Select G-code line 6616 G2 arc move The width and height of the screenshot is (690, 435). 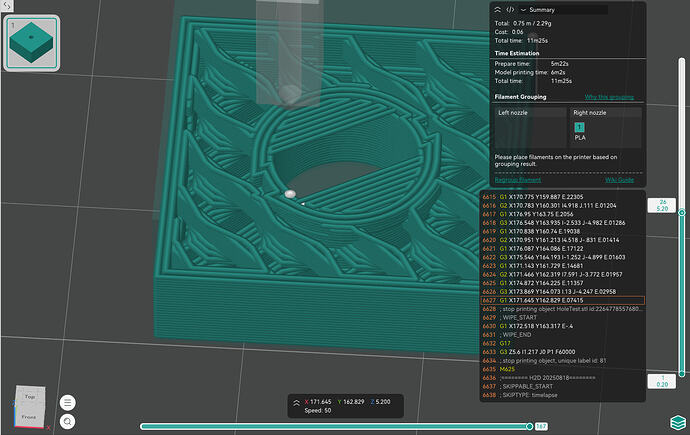coord(562,205)
